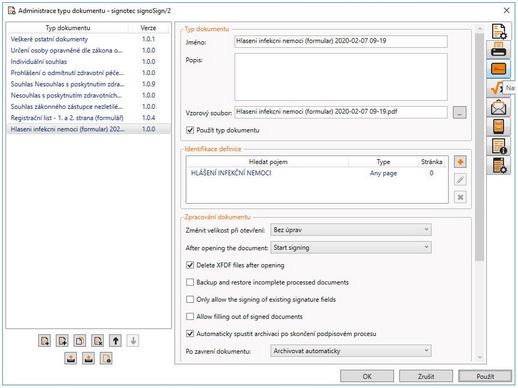Click the first orange export tray icon
Screen dimensions: 518x388
pyautogui.click(x=71, y=359)
